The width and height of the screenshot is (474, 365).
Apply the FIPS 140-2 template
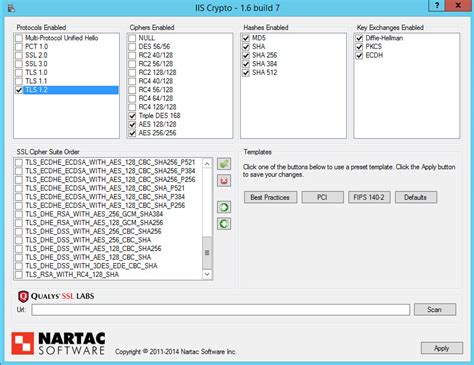click(369, 197)
